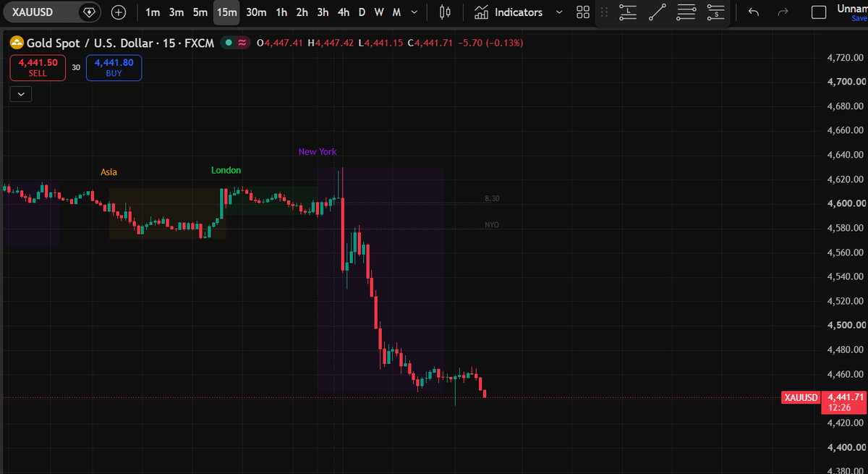Switch to the 4h timeframe
The height and width of the screenshot is (474, 868).
(x=344, y=12)
